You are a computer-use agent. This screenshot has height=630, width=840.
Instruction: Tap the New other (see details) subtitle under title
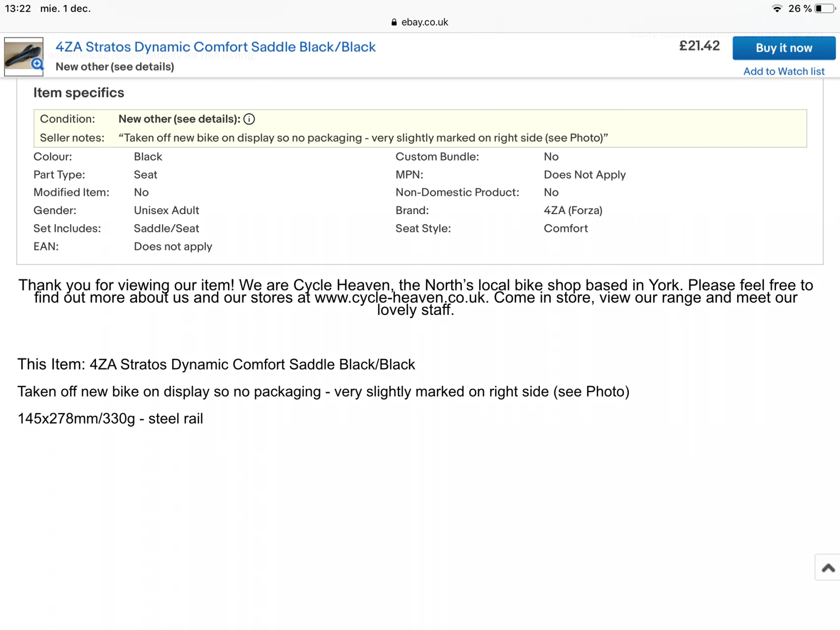115,67
